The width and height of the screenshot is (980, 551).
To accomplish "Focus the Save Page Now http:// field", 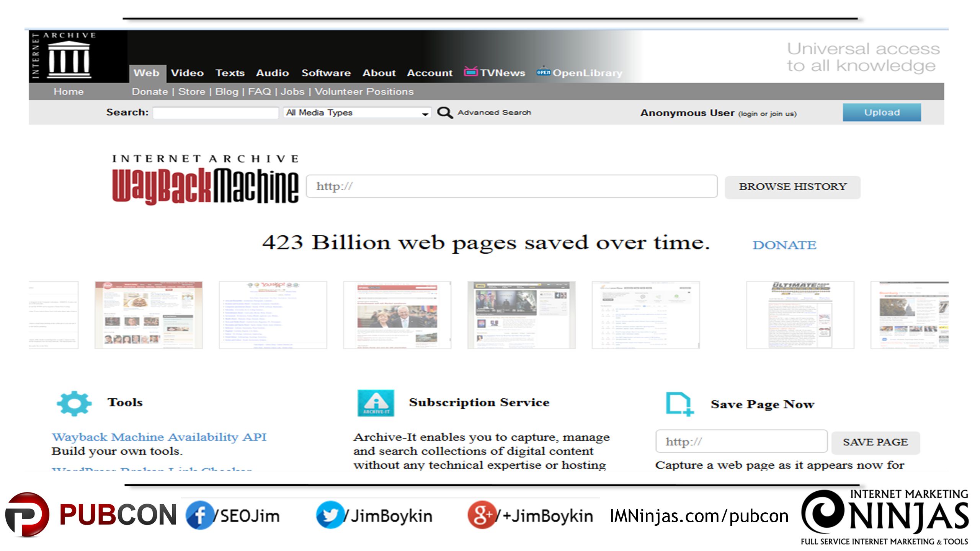I will coord(742,441).
